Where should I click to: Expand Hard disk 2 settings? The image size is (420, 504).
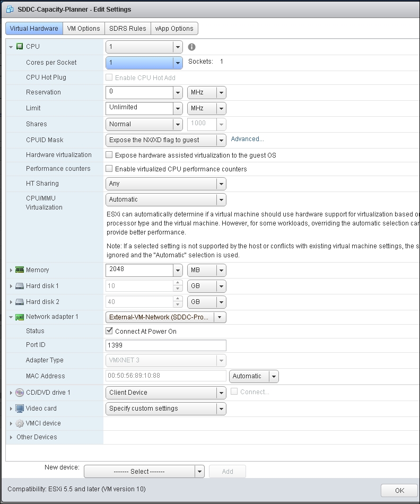pos(11,302)
